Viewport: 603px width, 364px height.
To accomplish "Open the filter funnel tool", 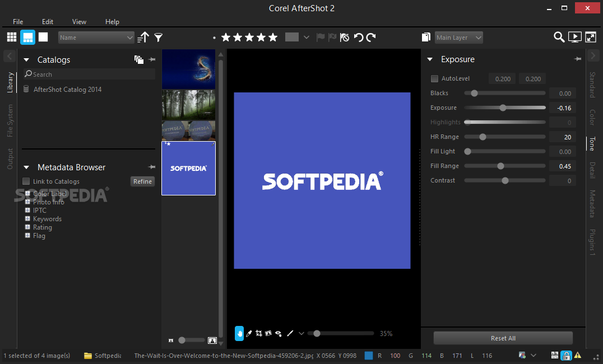I will click(158, 38).
